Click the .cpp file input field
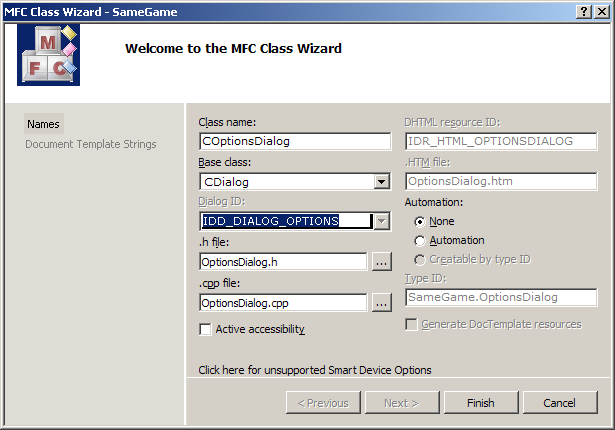This screenshot has height=430, width=615. pos(283,303)
